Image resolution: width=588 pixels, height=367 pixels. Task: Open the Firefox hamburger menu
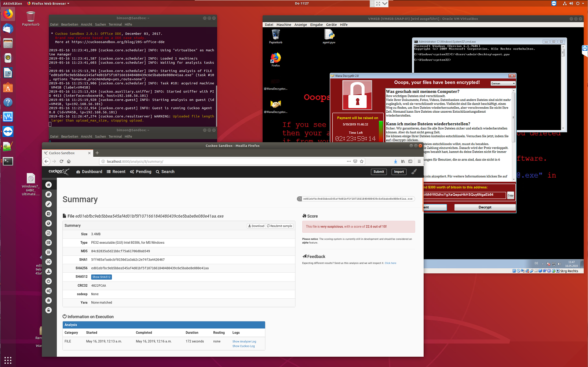(x=419, y=161)
